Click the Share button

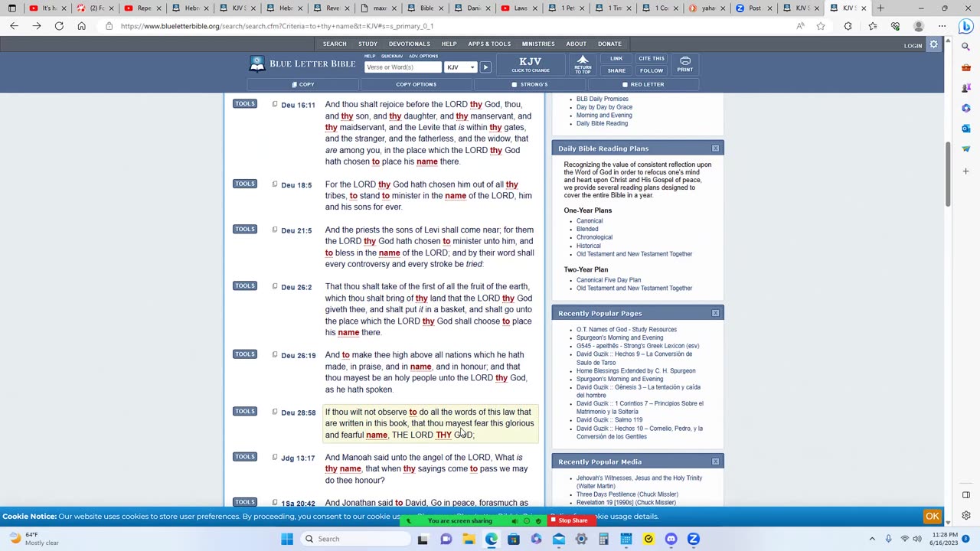[616, 70]
